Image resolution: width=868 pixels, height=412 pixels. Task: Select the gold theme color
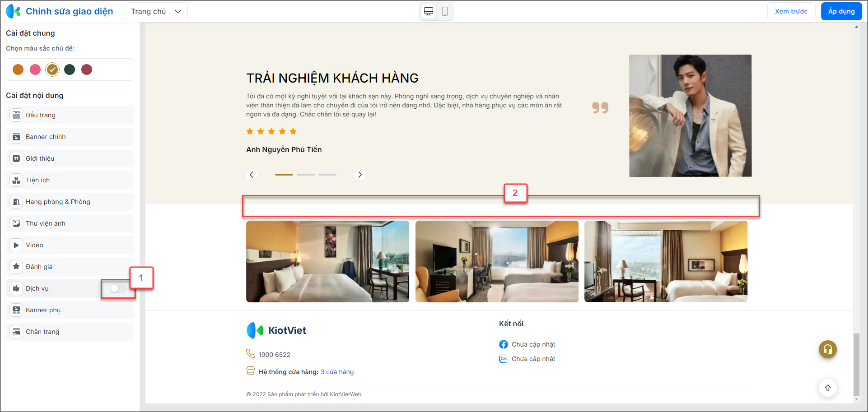52,69
